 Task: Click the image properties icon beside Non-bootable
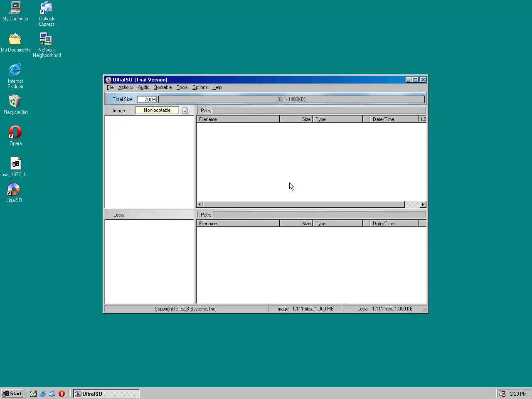tap(185, 111)
